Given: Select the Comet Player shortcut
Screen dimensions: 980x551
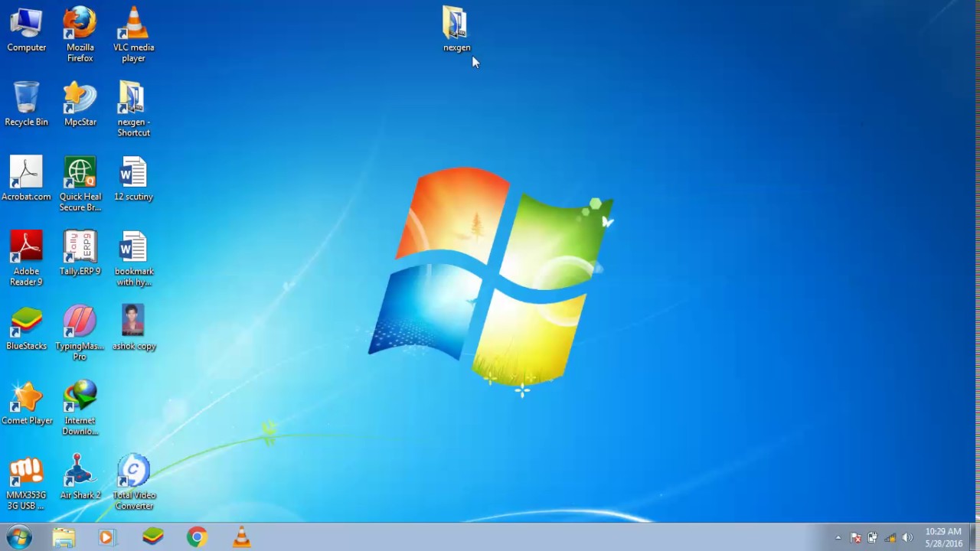Looking at the screenshot, I should [x=26, y=403].
